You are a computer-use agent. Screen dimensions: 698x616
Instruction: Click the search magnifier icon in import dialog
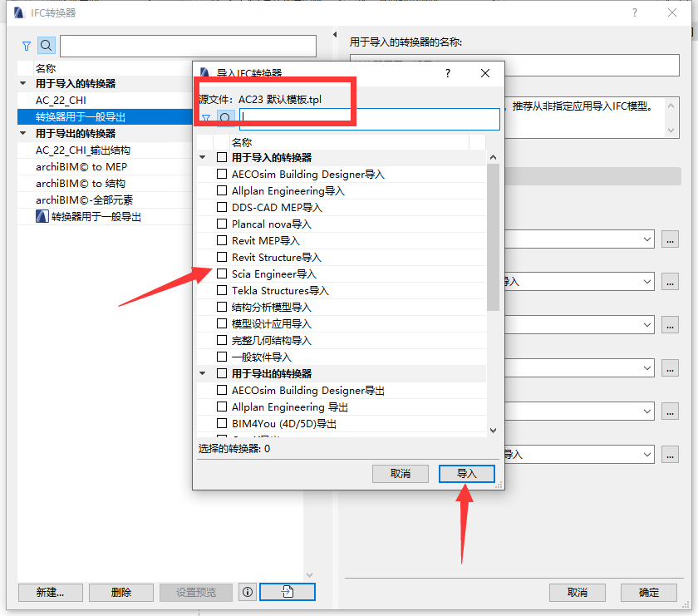click(225, 118)
